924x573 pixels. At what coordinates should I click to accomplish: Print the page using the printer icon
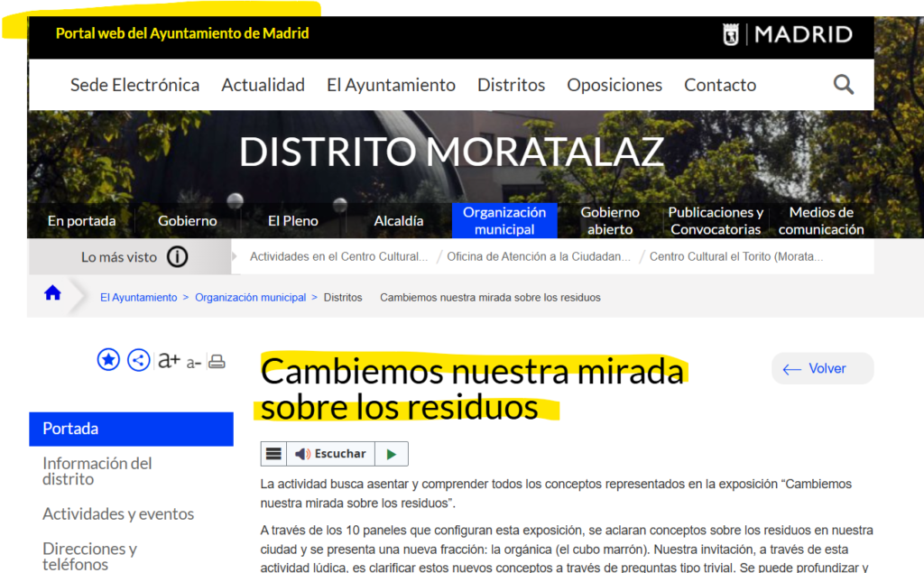217,360
